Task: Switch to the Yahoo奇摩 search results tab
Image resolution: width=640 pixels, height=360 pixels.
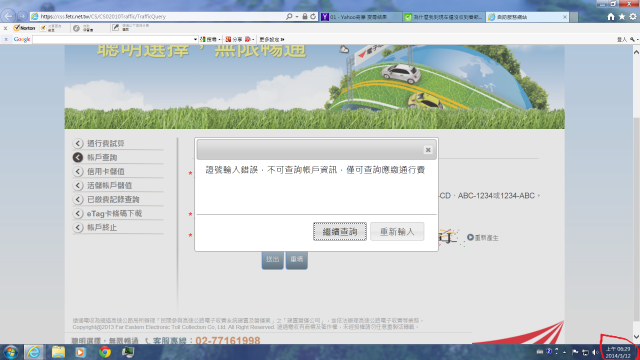Action: [x=361, y=17]
